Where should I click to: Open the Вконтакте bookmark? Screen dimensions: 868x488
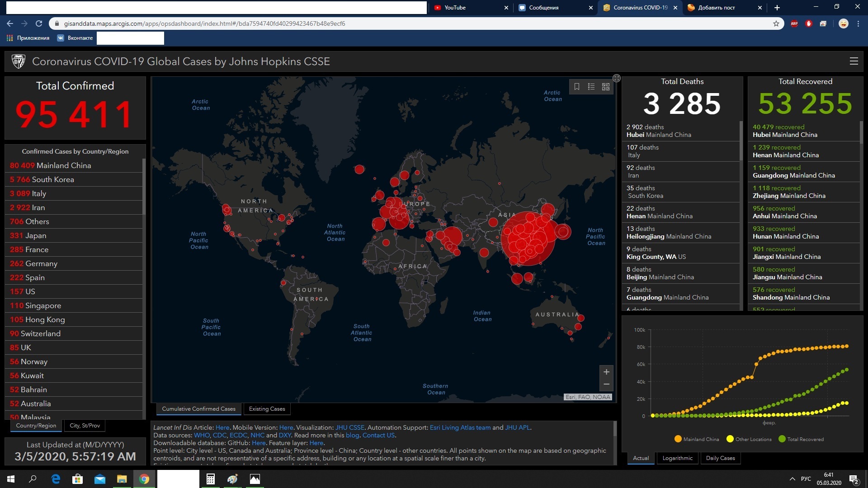point(75,38)
